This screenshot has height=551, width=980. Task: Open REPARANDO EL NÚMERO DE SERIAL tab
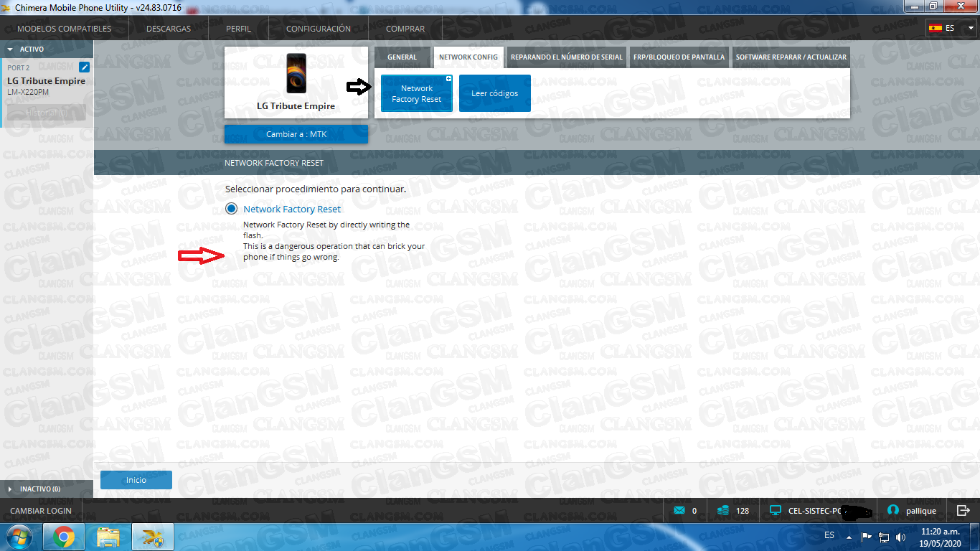567,57
